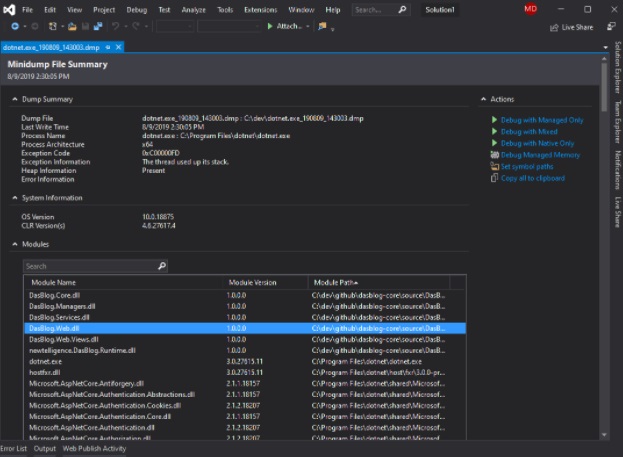Viewport: 623px width, 457px height.
Task: Open the Web Publish Activity tab
Action: click(x=94, y=448)
